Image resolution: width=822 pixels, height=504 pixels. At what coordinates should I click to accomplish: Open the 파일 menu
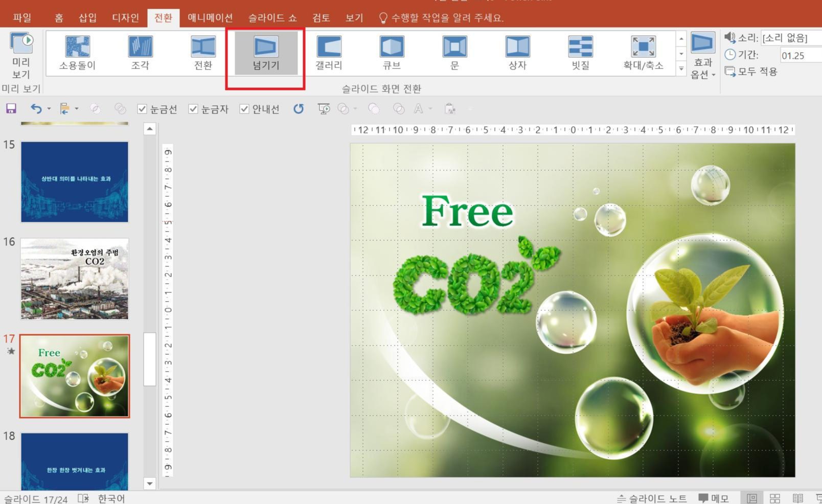[22, 18]
